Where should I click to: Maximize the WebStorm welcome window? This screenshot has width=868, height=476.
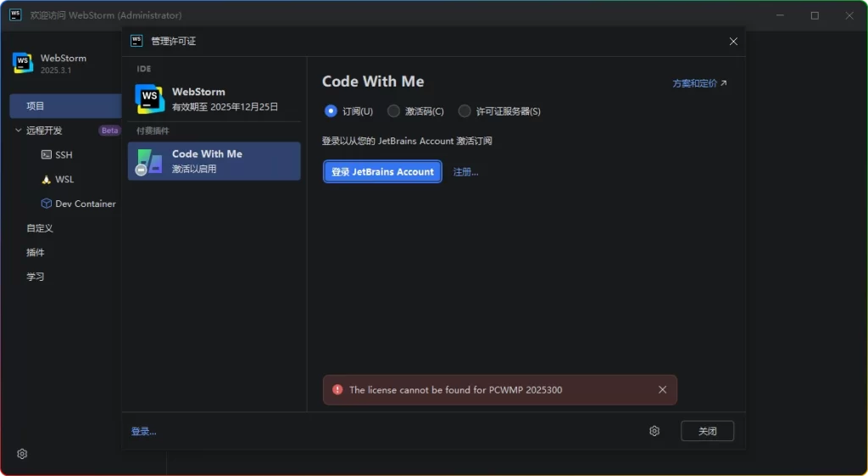[815, 15]
